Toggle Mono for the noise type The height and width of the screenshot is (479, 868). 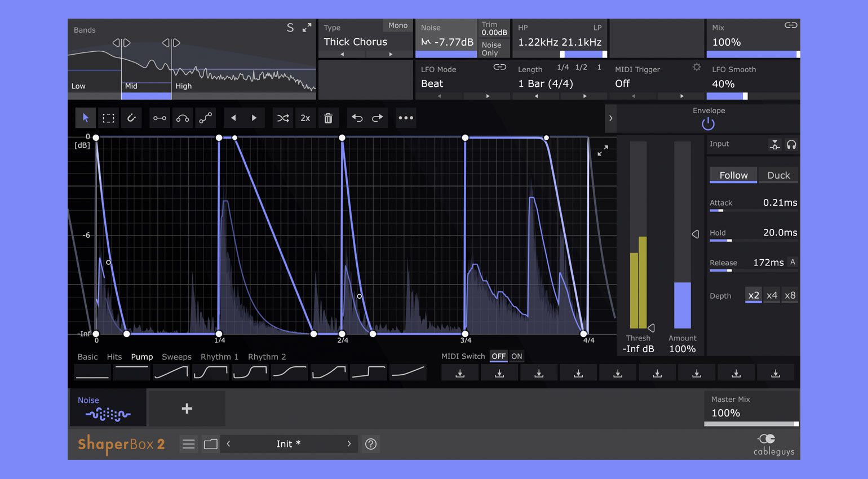coord(398,25)
